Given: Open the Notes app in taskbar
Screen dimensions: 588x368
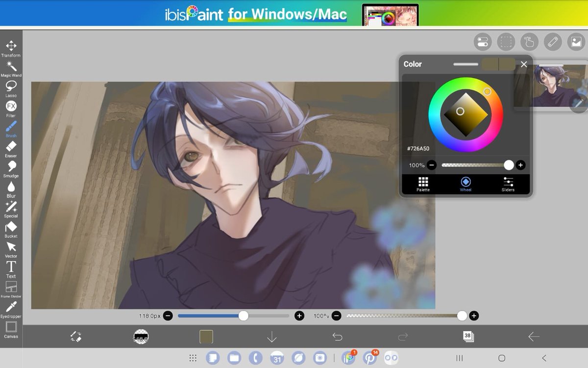Looking at the screenshot, I should click(x=213, y=358).
